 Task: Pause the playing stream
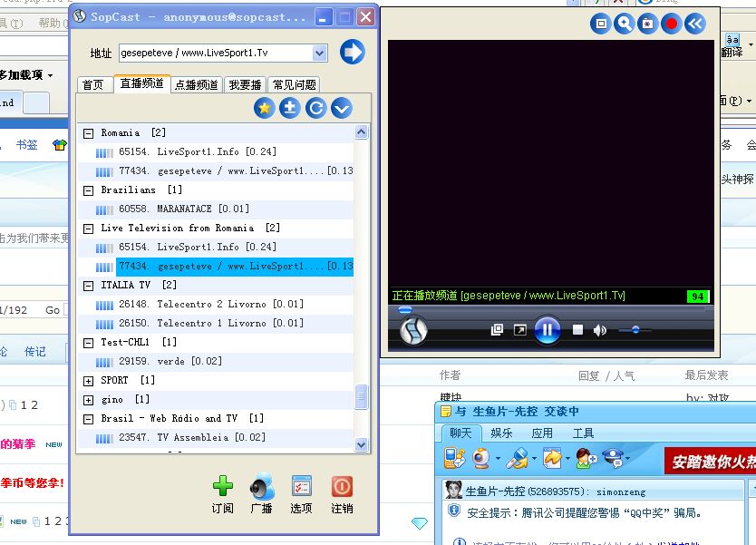click(548, 330)
